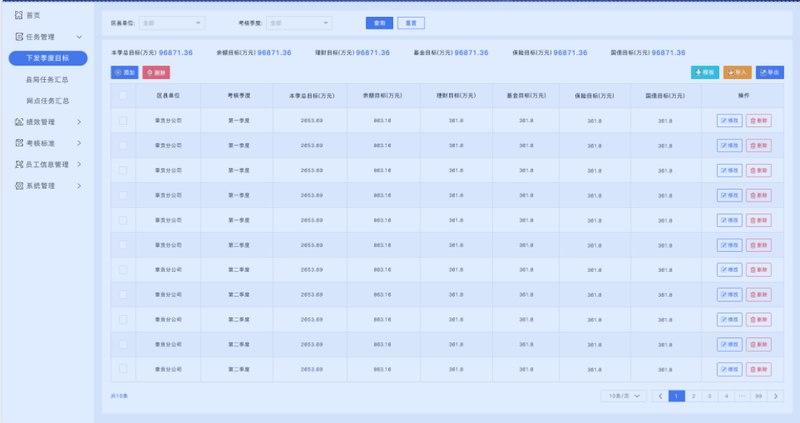Jump to page 4 in pagination

click(726, 396)
